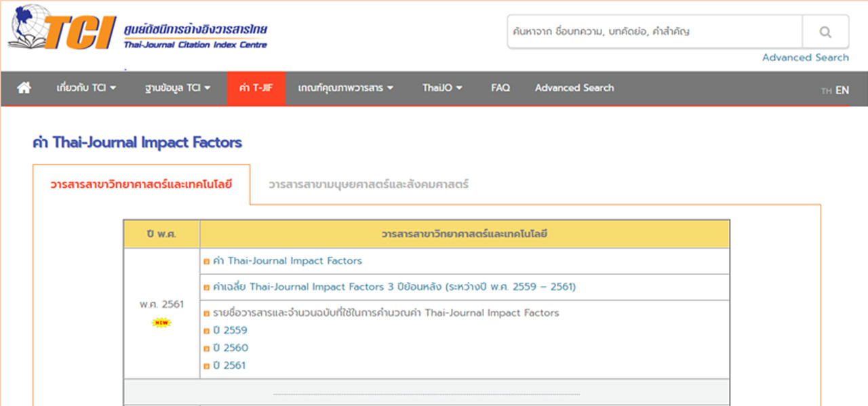
Task: Open the ปี 2560 journal list
Action: pos(231,348)
